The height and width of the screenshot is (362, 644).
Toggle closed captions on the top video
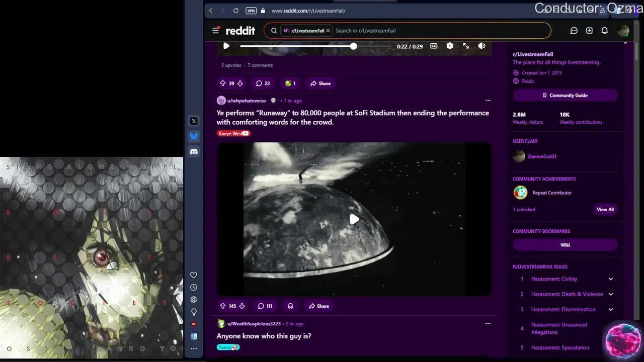[x=434, y=46]
